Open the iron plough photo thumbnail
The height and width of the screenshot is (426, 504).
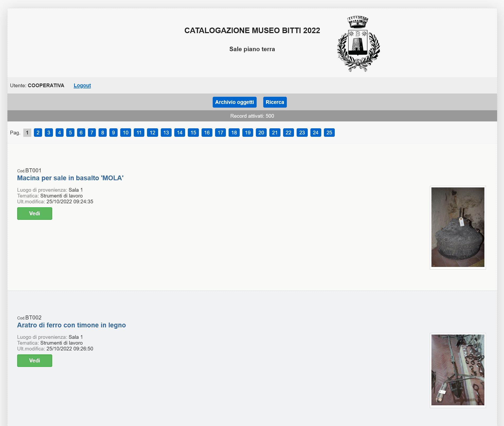[x=458, y=370]
